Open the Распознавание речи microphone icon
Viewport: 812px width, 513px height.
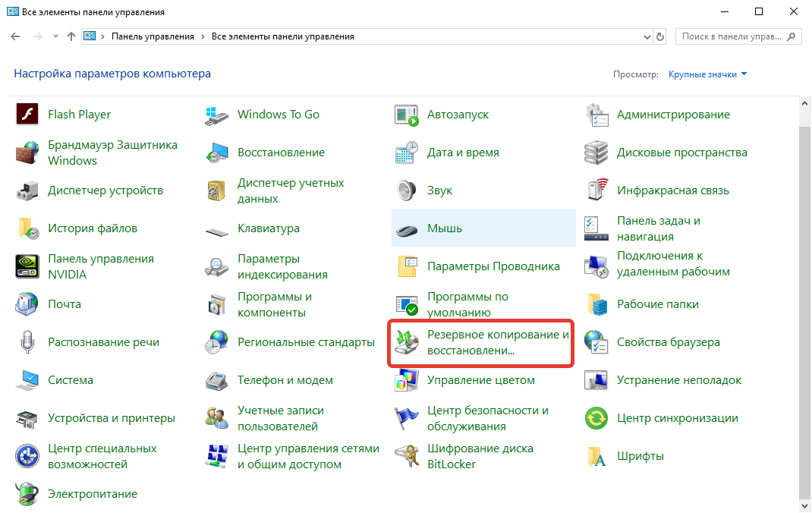(27, 342)
